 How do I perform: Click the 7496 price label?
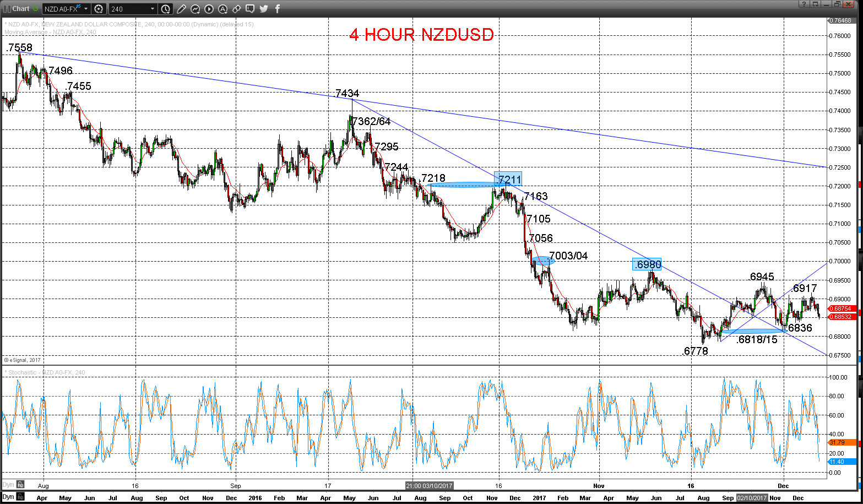click(x=61, y=71)
